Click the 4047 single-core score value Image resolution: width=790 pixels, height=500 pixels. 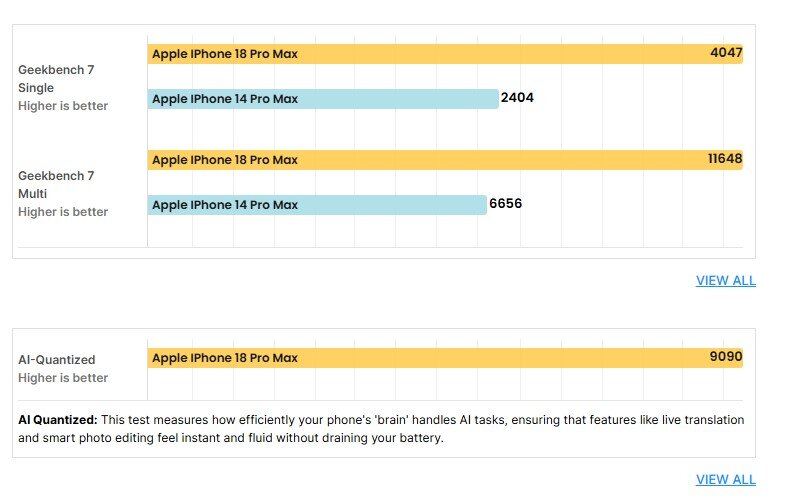[726, 52]
